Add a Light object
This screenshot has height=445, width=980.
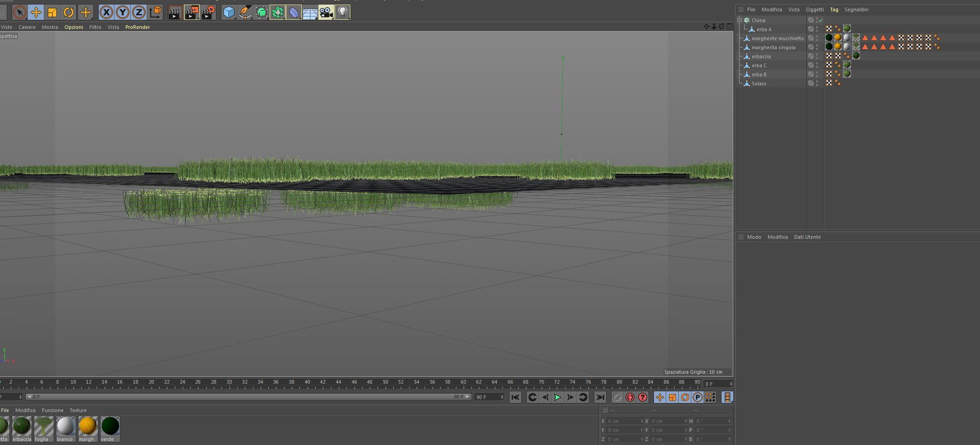[x=342, y=12]
